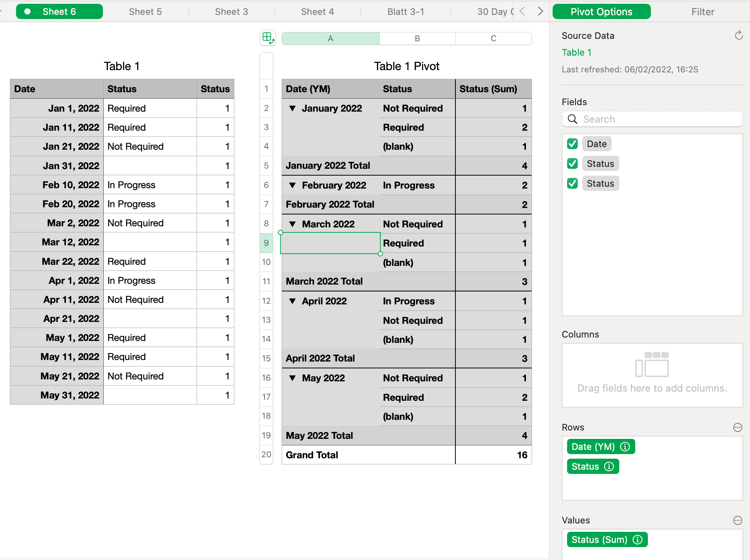
Task: Select column B header
Action: point(417,38)
